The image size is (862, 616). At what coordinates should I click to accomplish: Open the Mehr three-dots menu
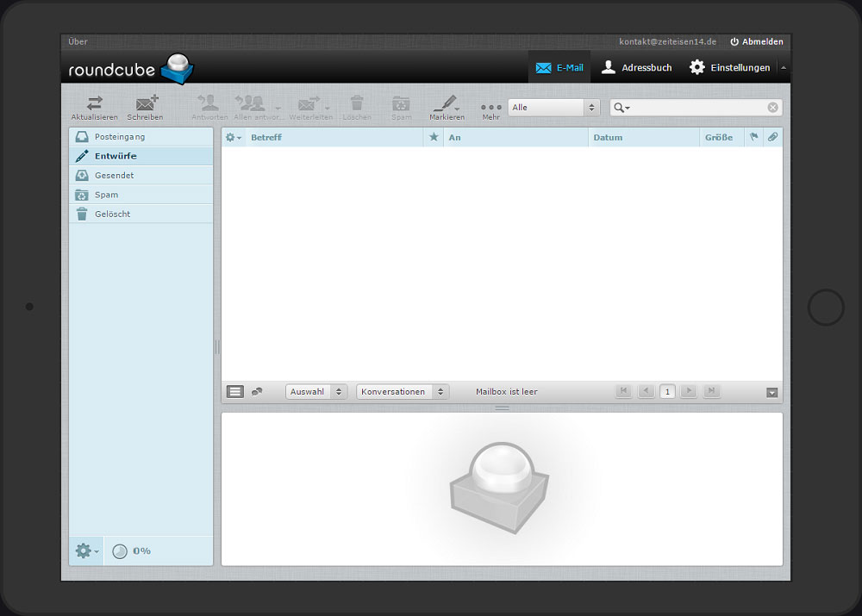point(491,111)
